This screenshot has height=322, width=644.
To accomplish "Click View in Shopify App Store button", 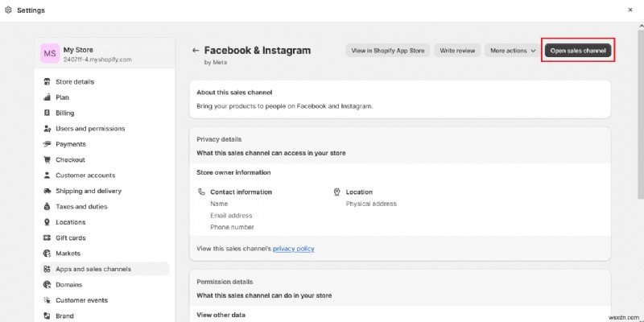I will coord(388,51).
